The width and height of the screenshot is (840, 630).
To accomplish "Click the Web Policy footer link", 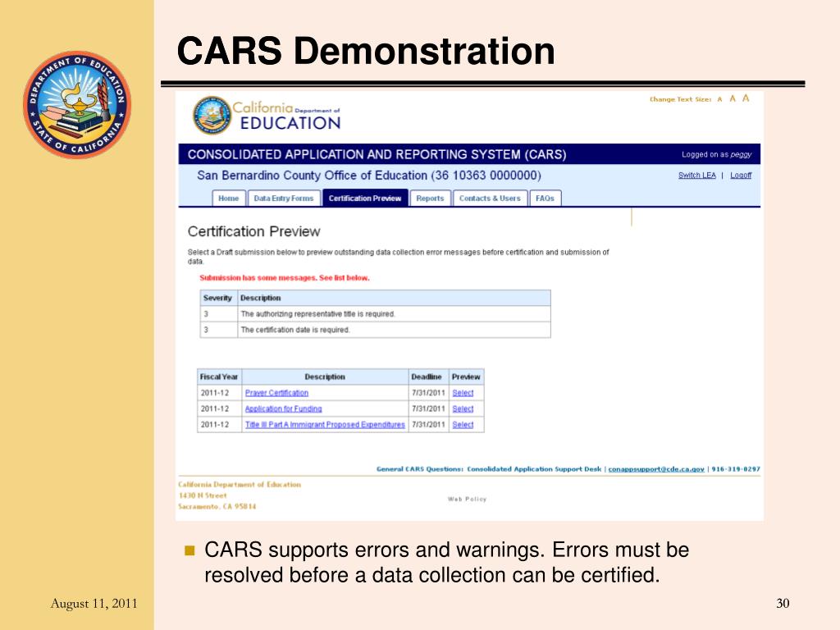I will [467, 499].
